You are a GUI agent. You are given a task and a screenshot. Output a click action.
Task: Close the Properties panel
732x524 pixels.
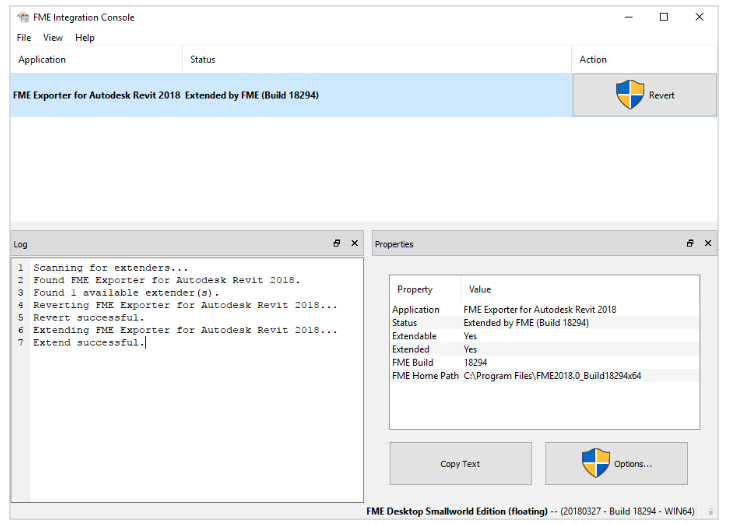[x=708, y=243]
